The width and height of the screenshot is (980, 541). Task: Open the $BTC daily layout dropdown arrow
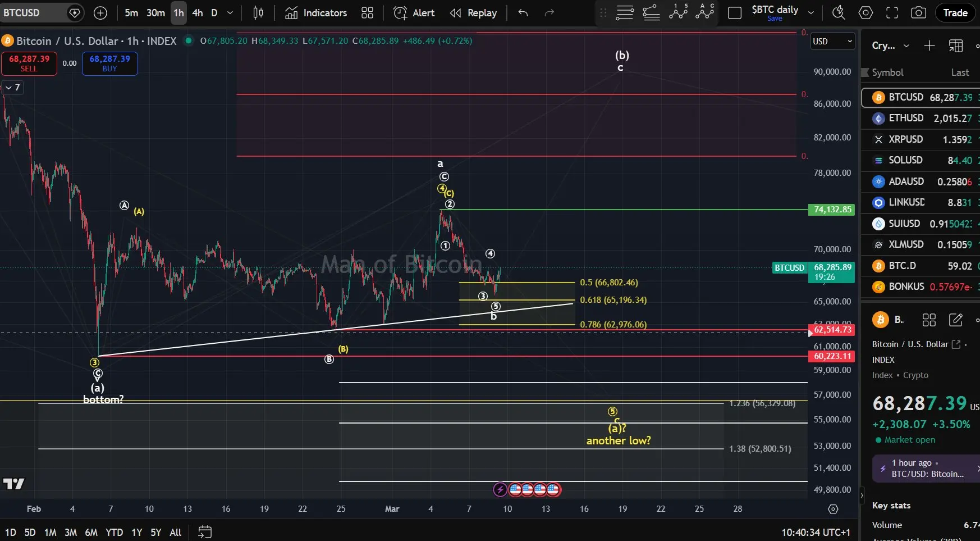tap(810, 13)
